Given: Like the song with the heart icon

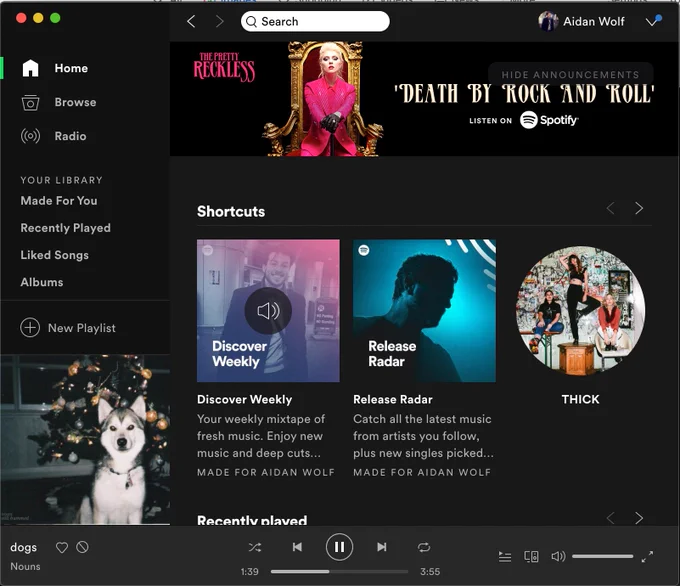Looking at the screenshot, I should [62, 547].
